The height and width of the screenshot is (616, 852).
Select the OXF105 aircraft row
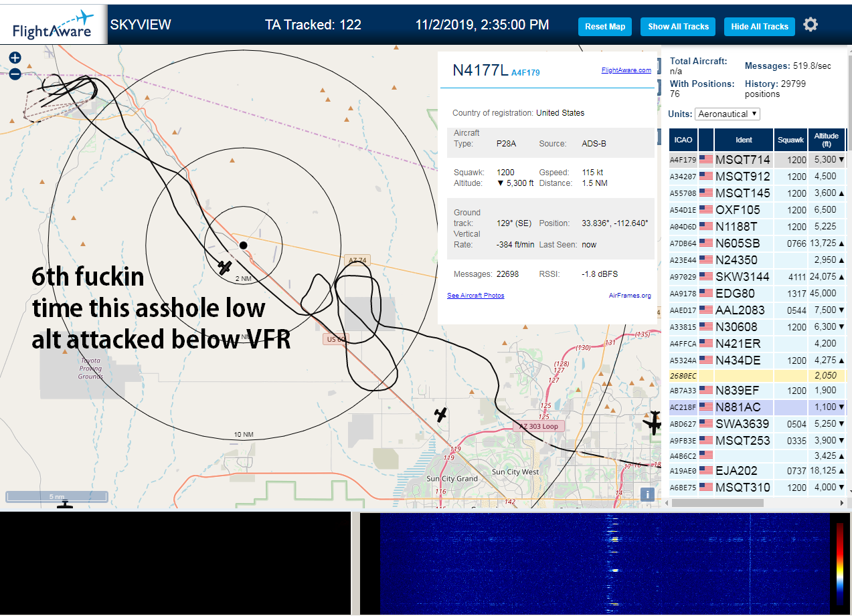(758, 210)
